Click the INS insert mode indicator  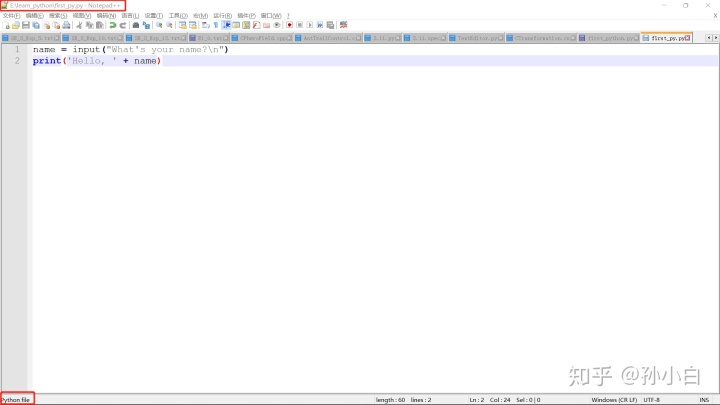pos(704,400)
